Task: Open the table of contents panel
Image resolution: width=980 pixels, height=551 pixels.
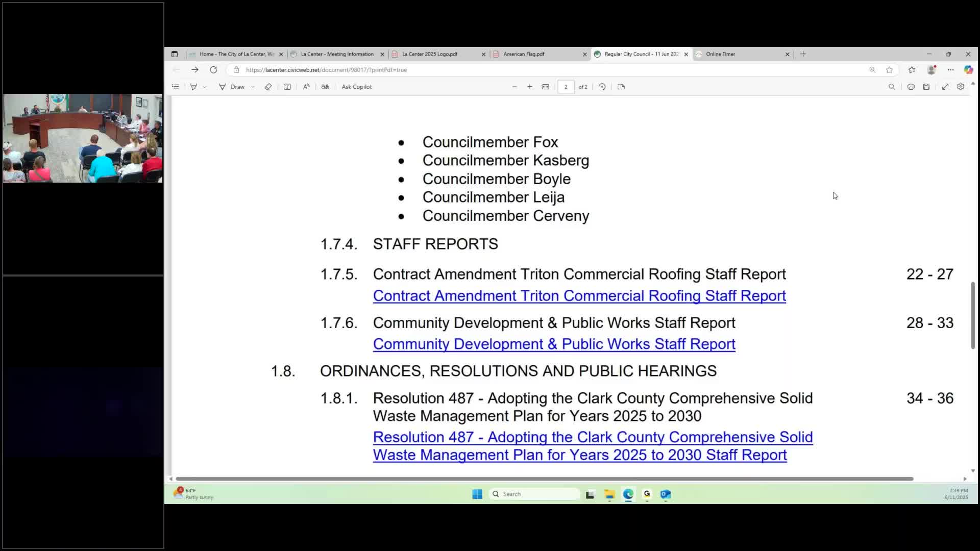Action: (x=176, y=87)
